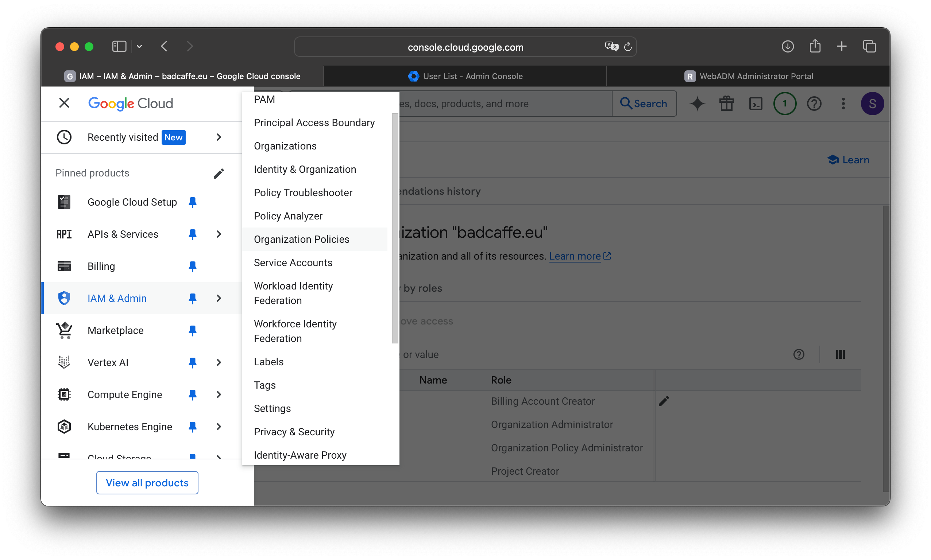Open Labels from the IAM submenu
Viewport: 931px width, 560px height.
315,362
